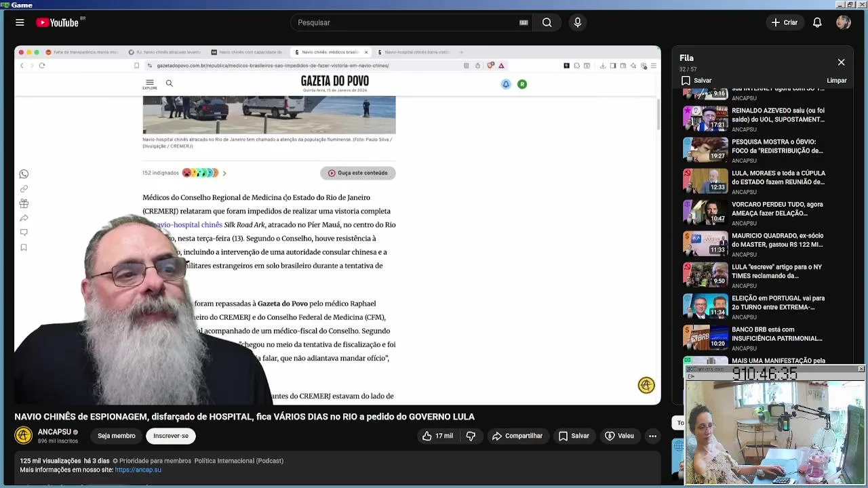Image resolution: width=868 pixels, height=488 pixels.
Task: Open the YouTube guide hamburger menu
Action: tap(20, 22)
